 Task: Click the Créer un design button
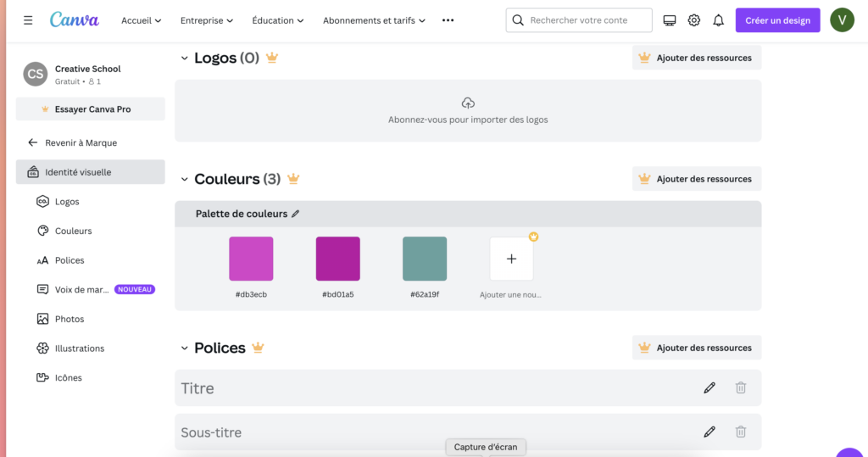point(776,20)
